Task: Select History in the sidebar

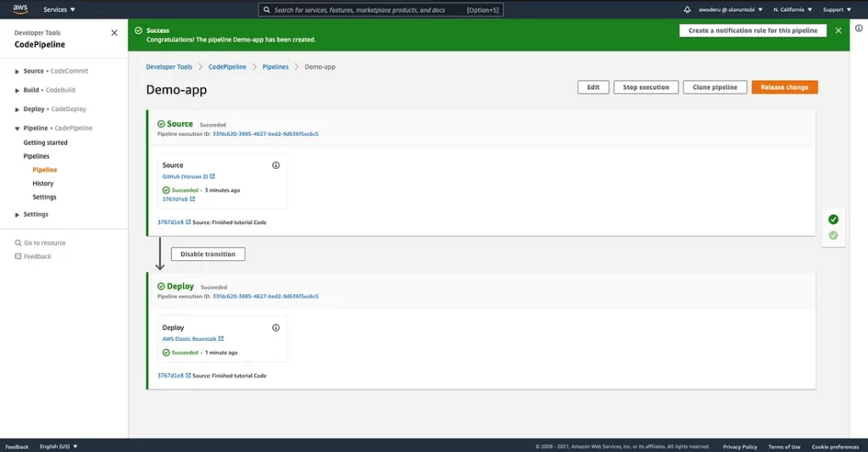Action: (43, 183)
